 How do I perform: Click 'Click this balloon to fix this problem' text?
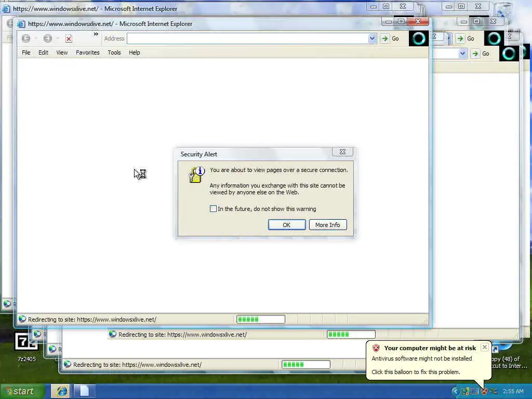tap(416, 372)
